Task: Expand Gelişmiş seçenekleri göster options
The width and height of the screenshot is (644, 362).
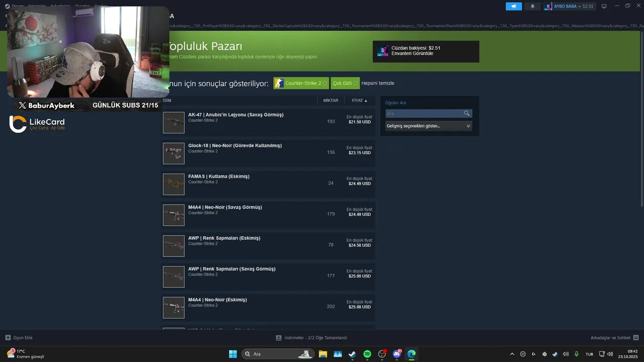Action: click(429, 126)
